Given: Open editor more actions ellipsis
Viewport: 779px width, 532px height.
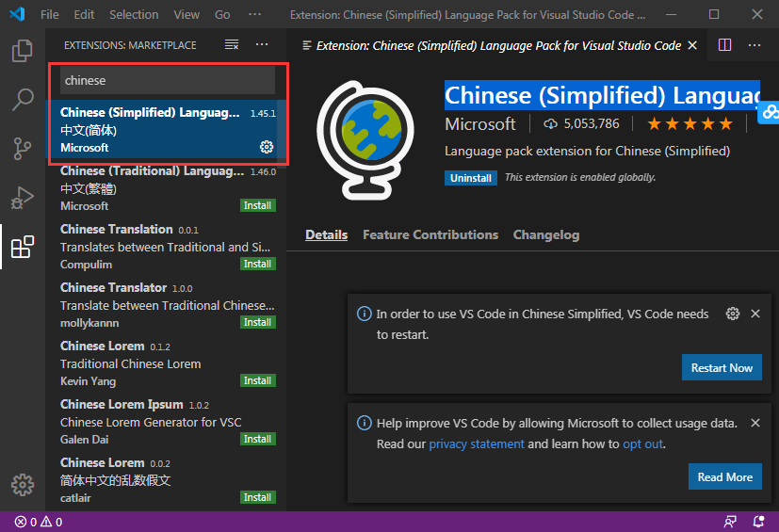Looking at the screenshot, I should coord(755,45).
